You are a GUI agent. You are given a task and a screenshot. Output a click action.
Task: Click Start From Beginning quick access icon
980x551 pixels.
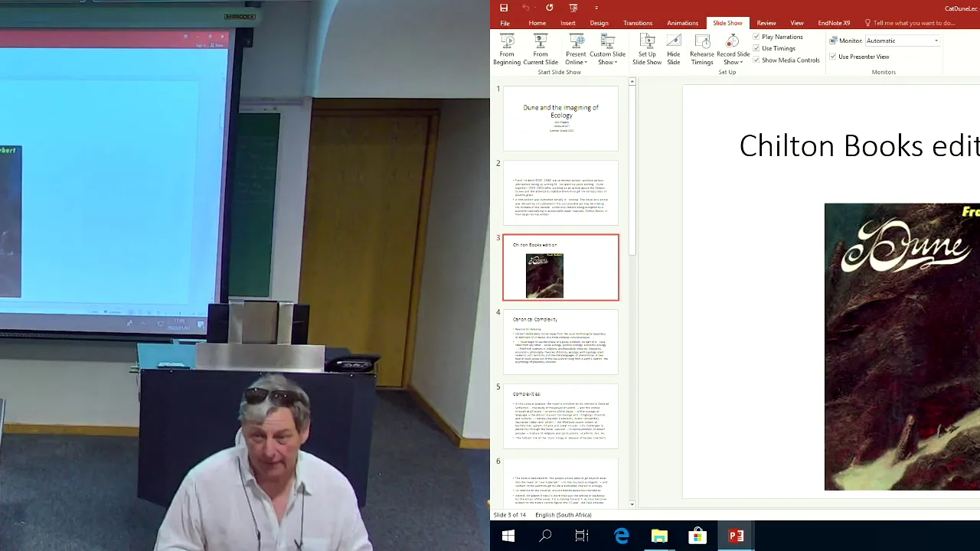(x=573, y=8)
